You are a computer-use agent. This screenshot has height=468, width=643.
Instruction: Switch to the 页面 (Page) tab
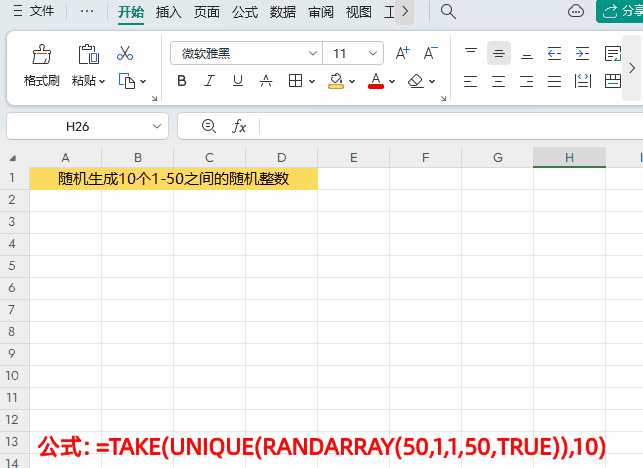pos(206,12)
